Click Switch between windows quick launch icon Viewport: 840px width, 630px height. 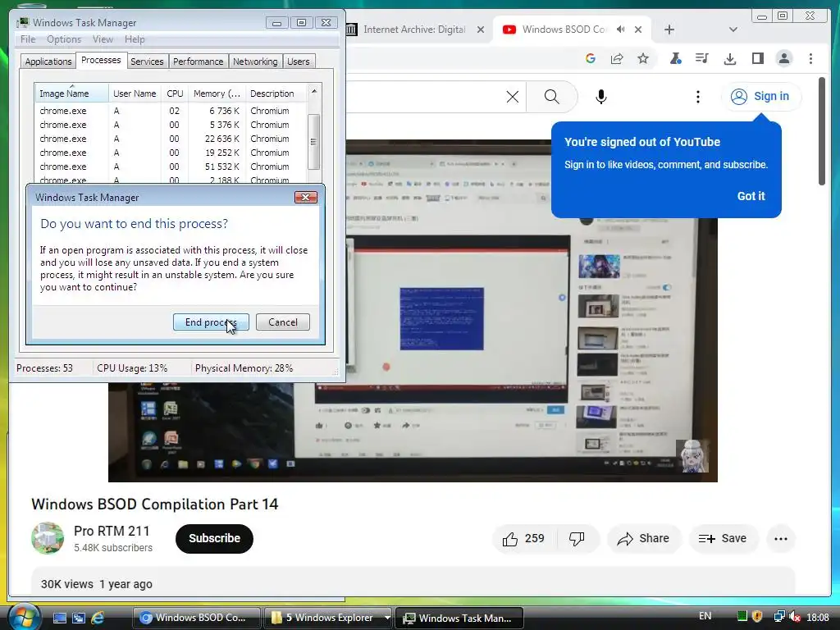click(x=79, y=618)
